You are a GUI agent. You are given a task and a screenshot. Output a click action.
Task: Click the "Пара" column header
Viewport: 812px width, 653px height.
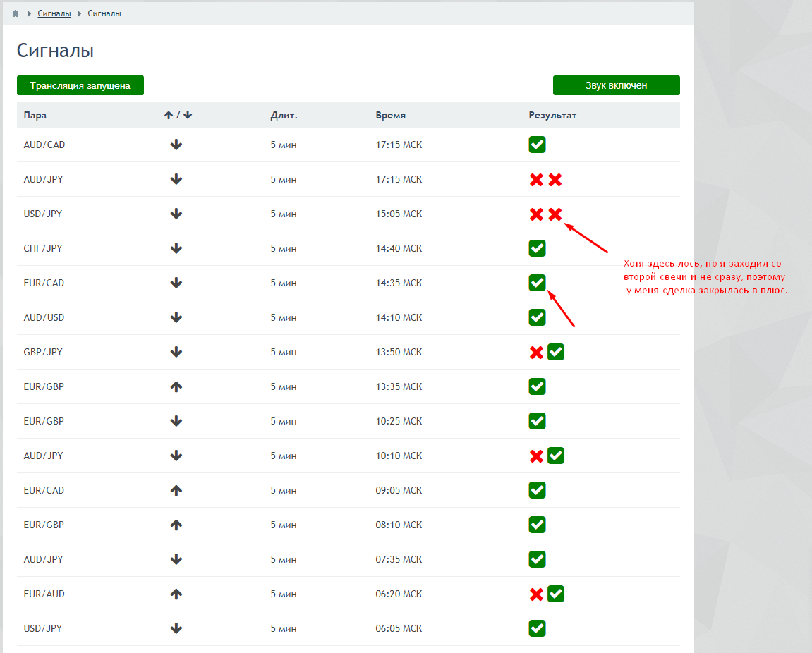click(35, 116)
